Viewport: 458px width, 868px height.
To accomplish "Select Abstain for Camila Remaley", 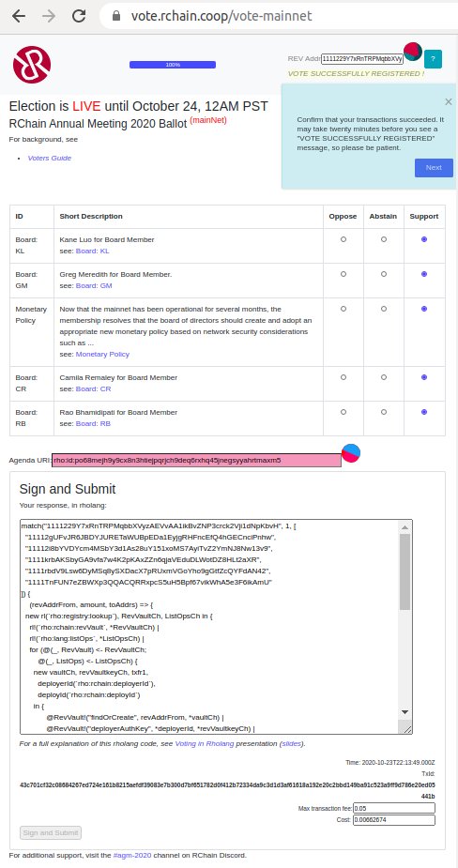I will (x=383, y=377).
